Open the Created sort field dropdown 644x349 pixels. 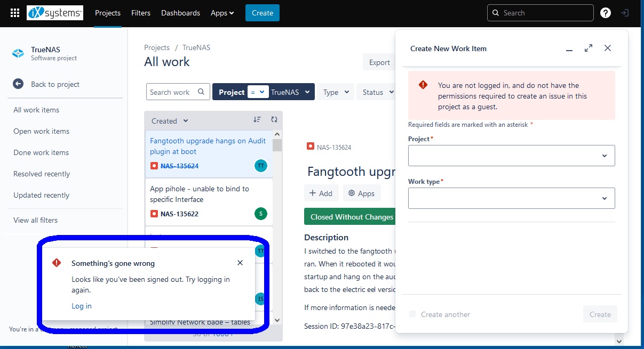click(x=170, y=121)
